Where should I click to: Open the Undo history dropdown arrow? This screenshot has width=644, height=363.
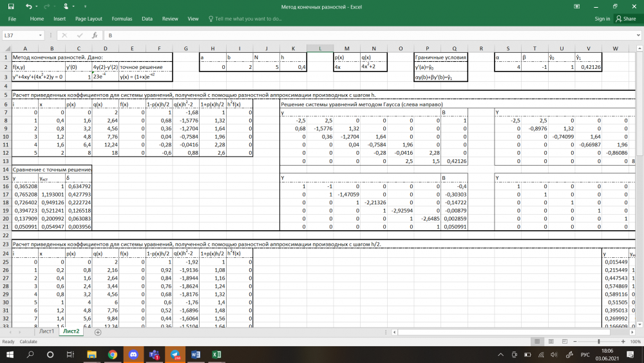pos(36,6)
